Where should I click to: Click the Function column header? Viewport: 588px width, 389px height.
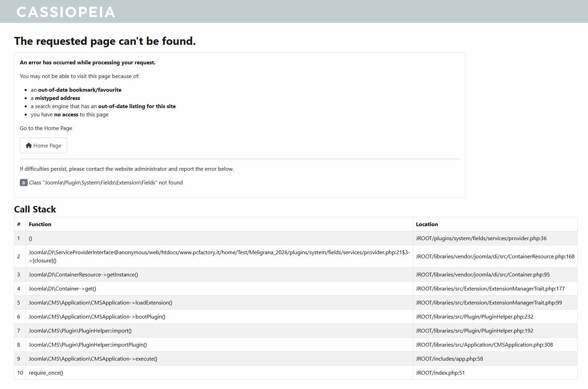click(40, 224)
